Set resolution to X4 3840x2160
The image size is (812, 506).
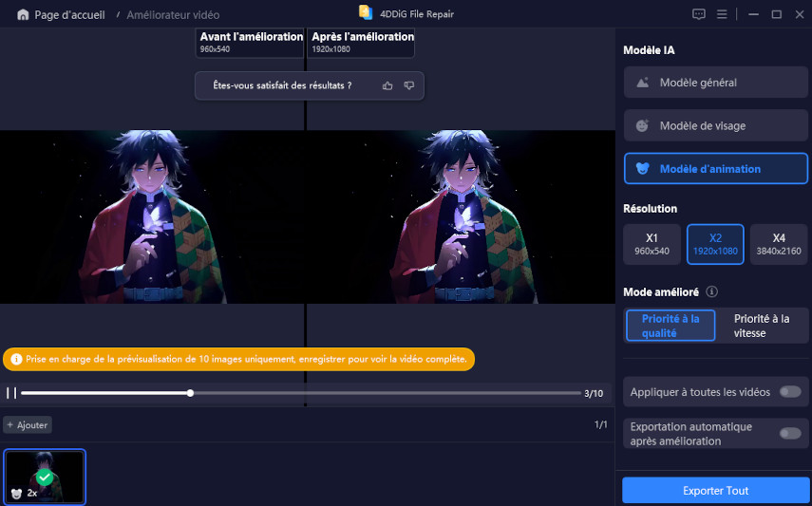click(779, 244)
